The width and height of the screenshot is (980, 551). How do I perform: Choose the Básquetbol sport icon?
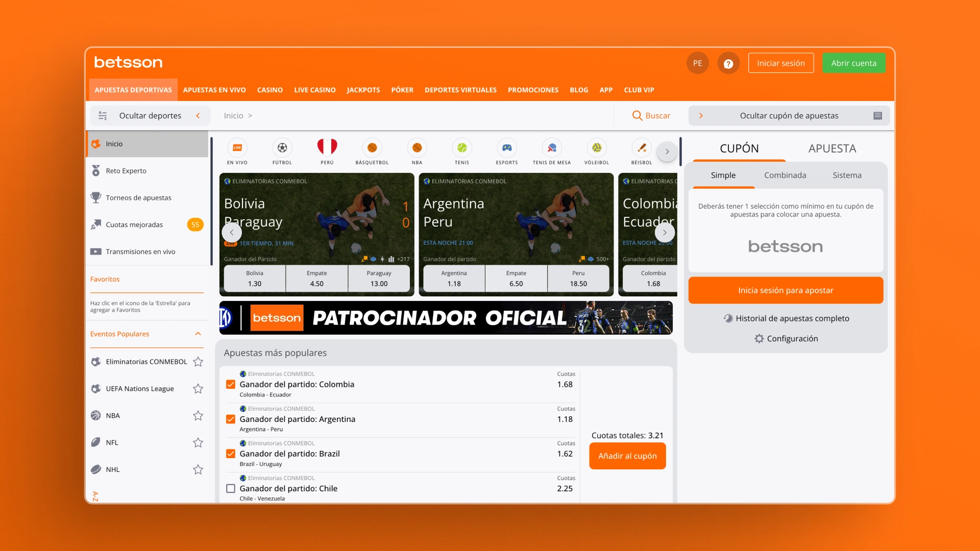(372, 148)
